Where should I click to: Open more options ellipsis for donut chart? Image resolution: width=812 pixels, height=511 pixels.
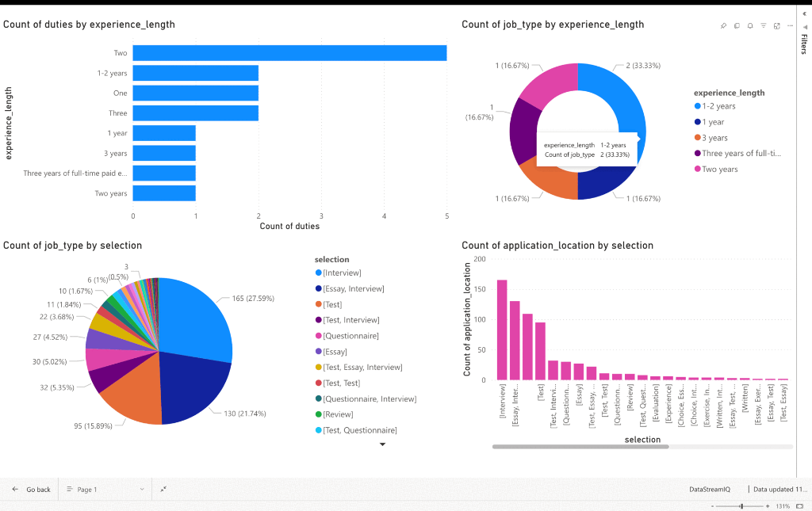coord(790,26)
